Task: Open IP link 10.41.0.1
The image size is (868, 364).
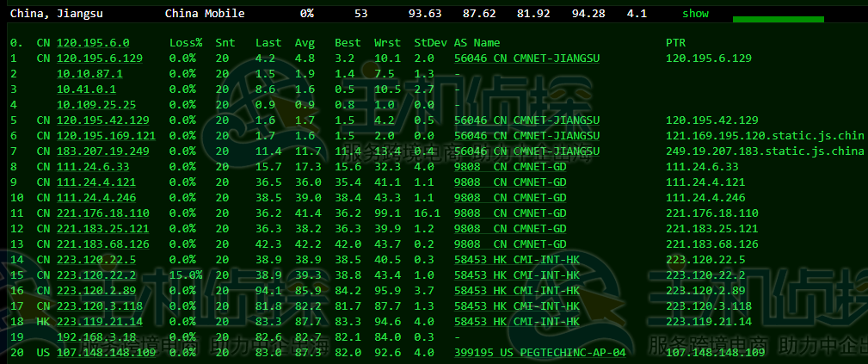Action: (86, 89)
